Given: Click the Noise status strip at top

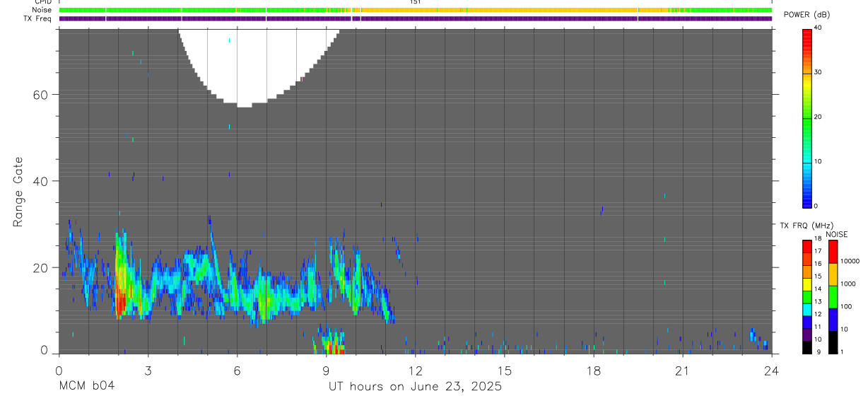Looking at the screenshot, I should (x=416, y=11).
